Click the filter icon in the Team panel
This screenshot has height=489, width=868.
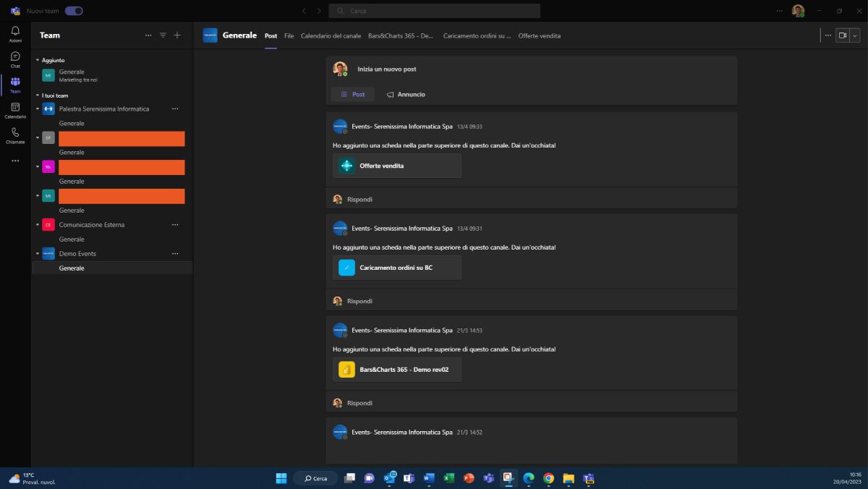[x=163, y=35]
